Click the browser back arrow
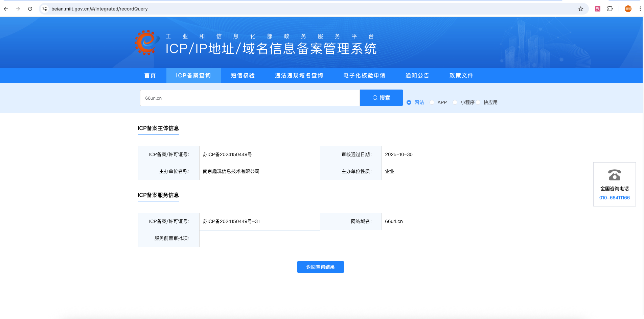The height and width of the screenshot is (319, 644). click(x=6, y=9)
